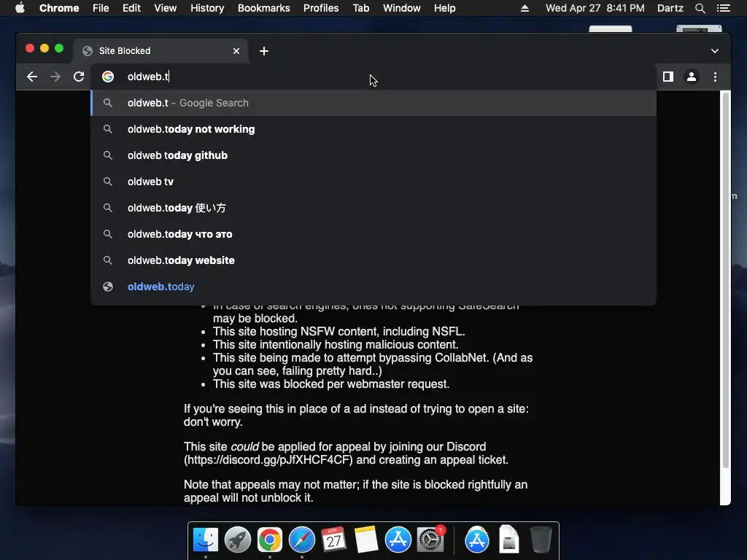Select the Site Blocked tab

160,51
